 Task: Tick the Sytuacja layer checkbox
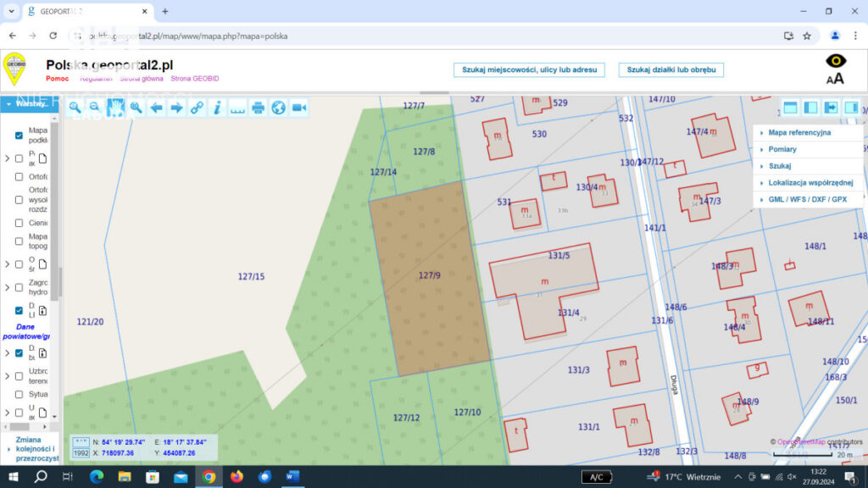pyautogui.click(x=19, y=394)
